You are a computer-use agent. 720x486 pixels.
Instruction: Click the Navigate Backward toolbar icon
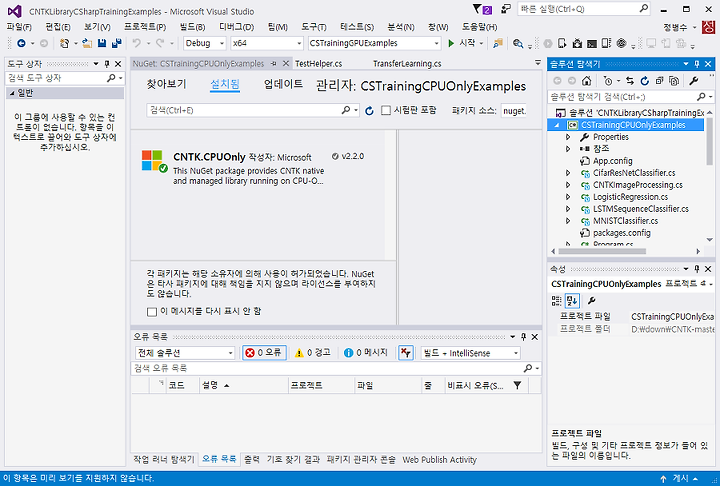click(x=21, y=43)
